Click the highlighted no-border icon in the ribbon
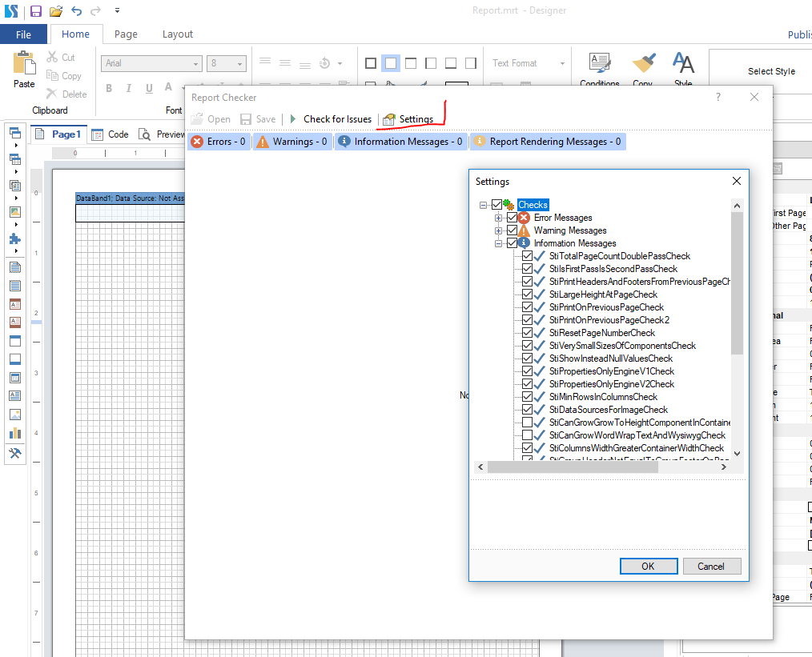812x657 pixels. pos(391,63)
